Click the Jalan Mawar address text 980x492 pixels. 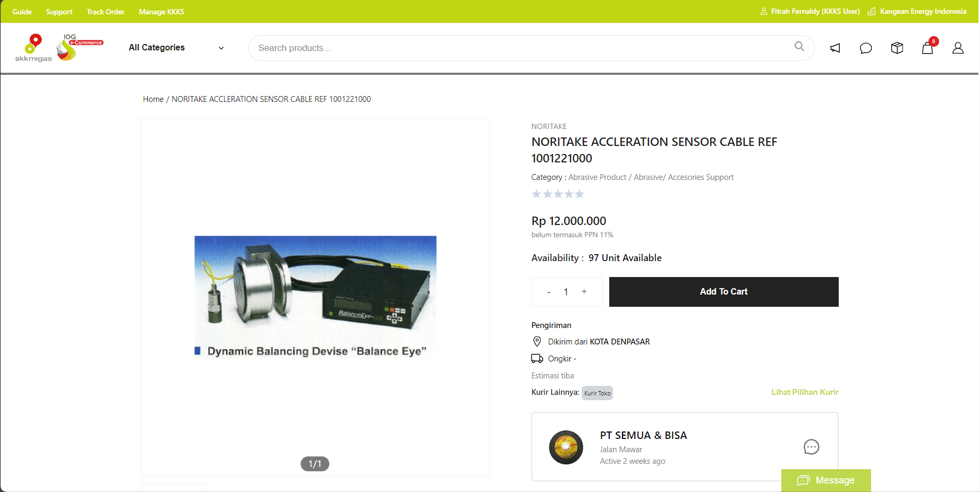621,450
